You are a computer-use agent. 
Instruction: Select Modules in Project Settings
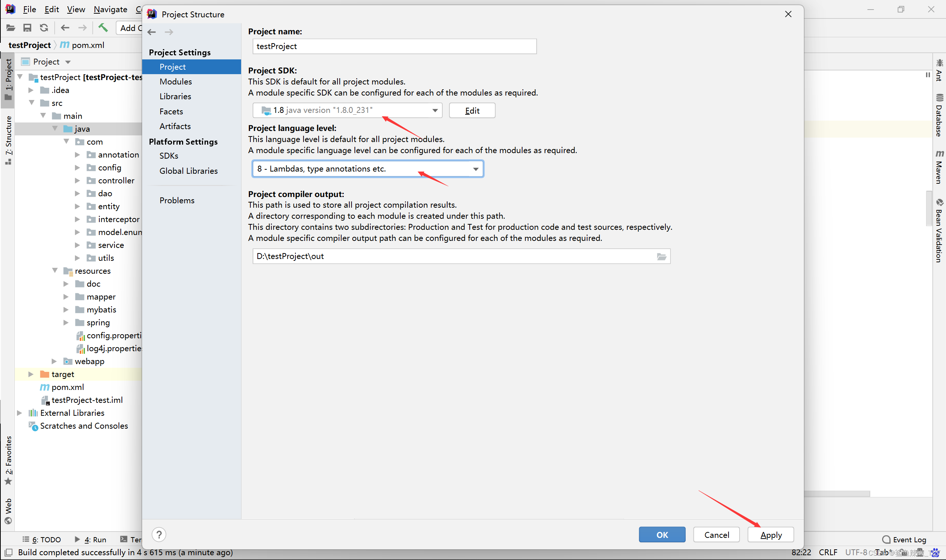pyautogui.click(x=176, y=82)
